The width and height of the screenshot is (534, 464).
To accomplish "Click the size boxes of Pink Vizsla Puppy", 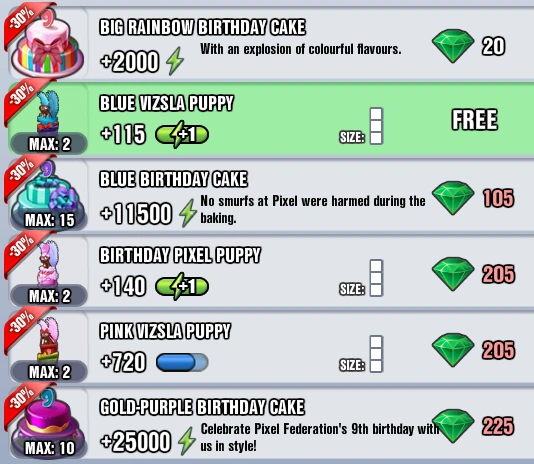I will click(x=376, y=354).
